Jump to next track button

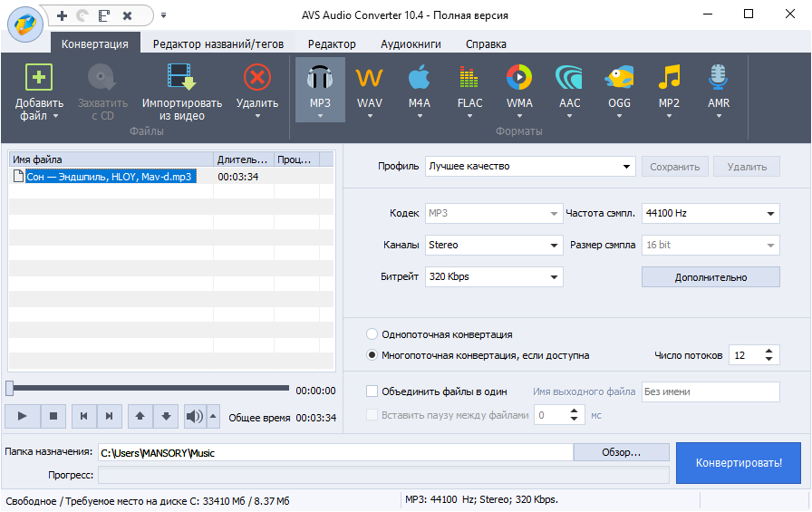(x=110, y=416)
